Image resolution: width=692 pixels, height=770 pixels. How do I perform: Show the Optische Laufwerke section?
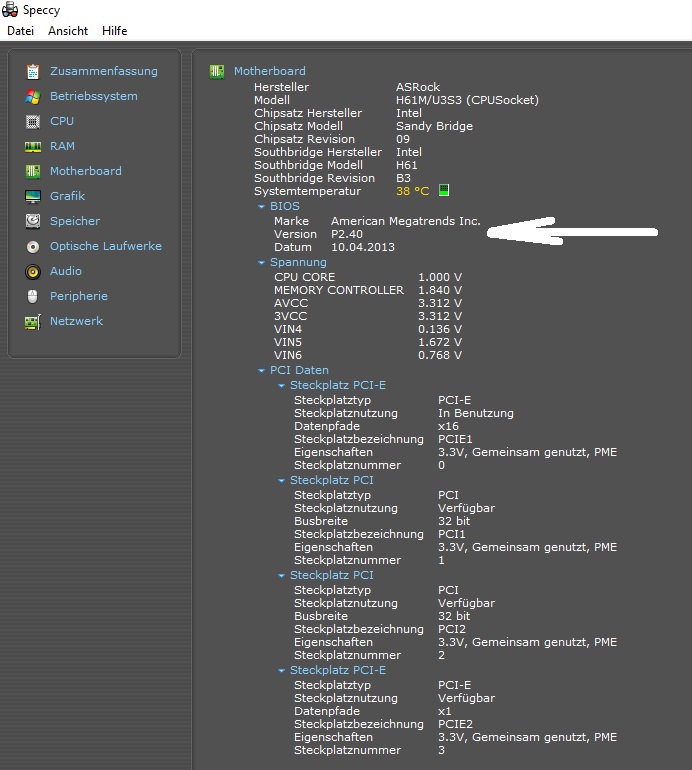point(106,246)
